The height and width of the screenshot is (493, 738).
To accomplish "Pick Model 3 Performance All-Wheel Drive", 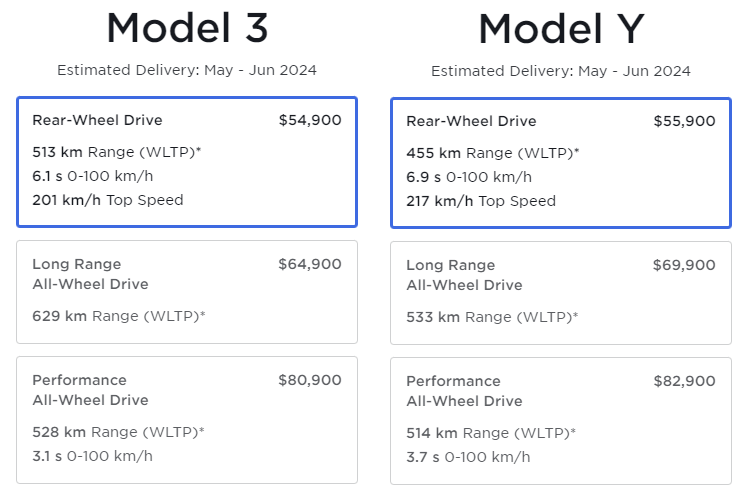I will (x=187, y=419).
